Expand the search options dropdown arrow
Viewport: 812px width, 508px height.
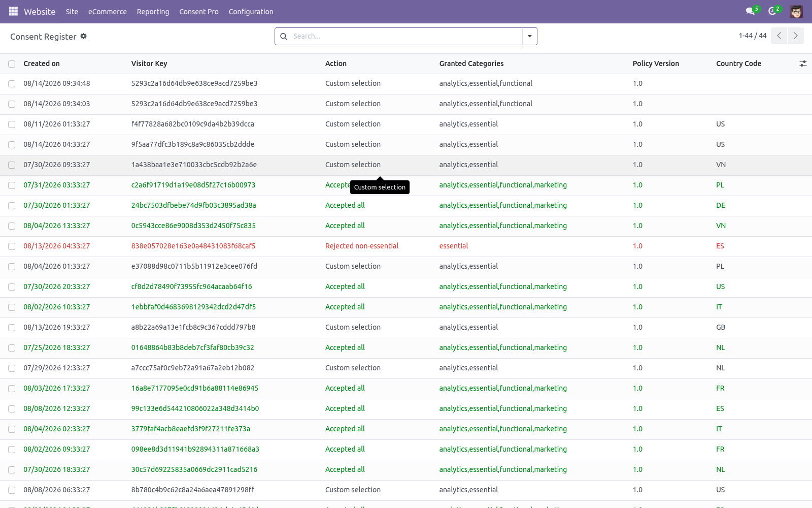click(x=529, y=36)
